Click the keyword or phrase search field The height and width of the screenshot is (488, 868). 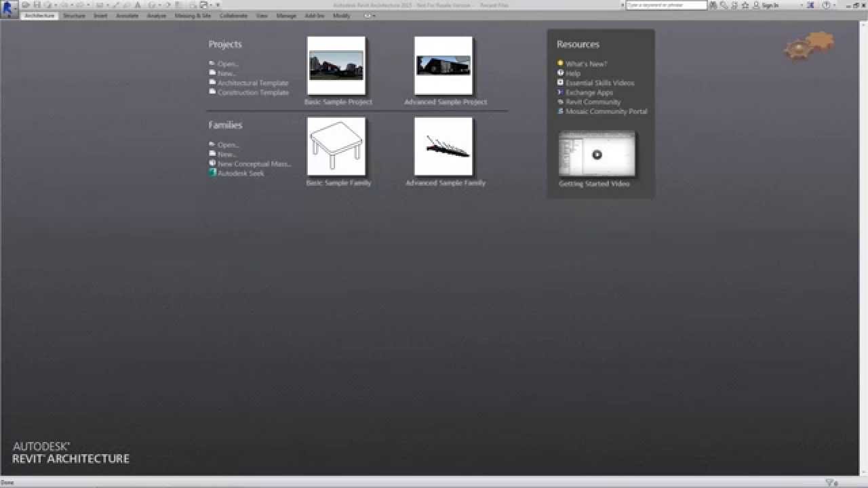click(x=666, y=5)
